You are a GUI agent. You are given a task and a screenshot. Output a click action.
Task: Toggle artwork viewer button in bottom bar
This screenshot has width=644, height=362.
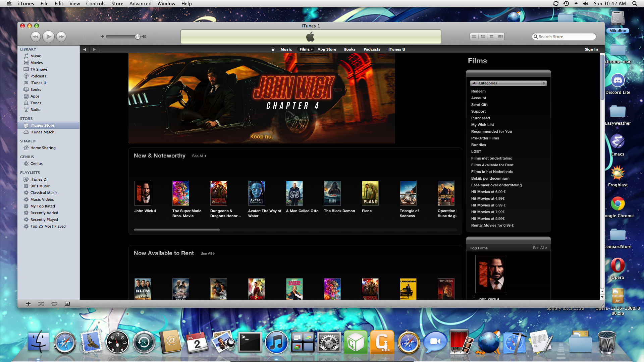67,304
